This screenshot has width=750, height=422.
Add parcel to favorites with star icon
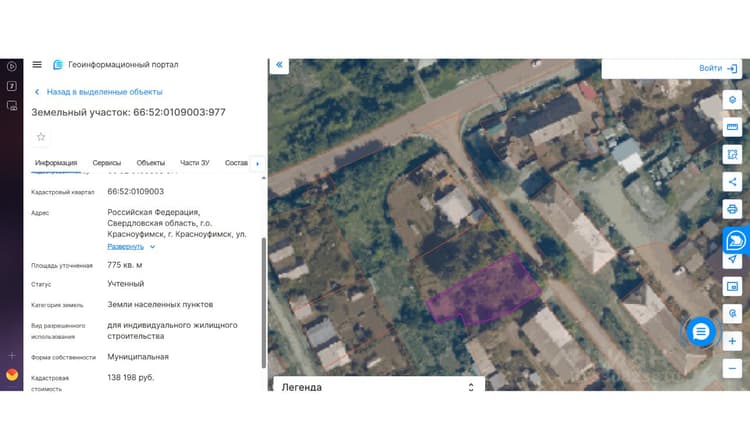[41, 137]
